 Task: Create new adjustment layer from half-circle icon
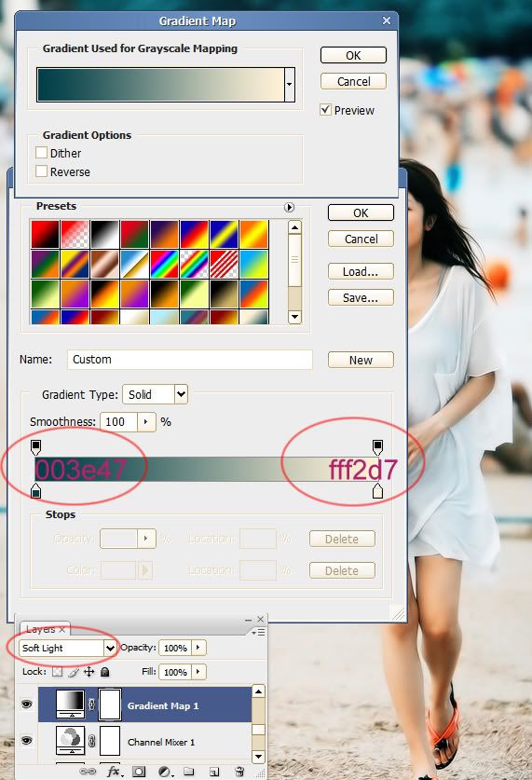(165, 772)
